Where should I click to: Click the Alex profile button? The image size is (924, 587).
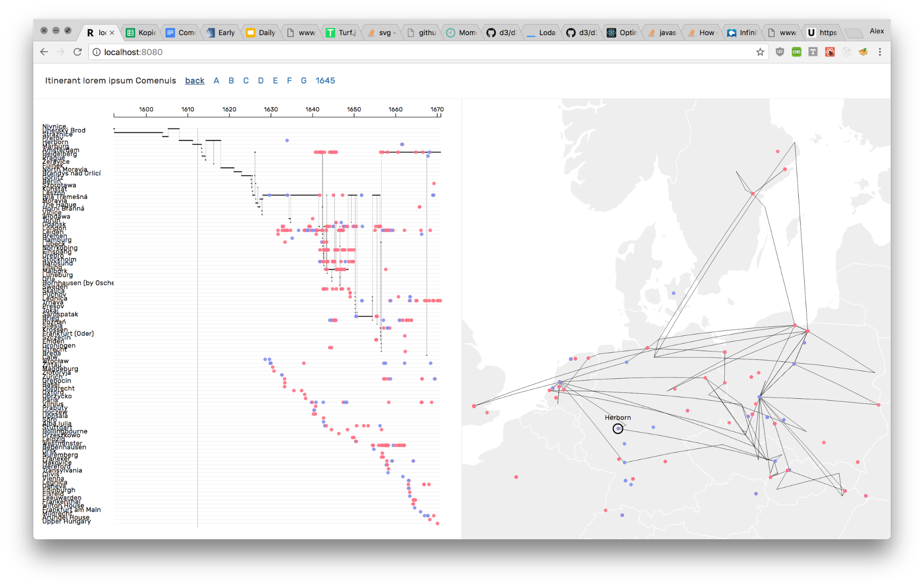tap(876, 31)
